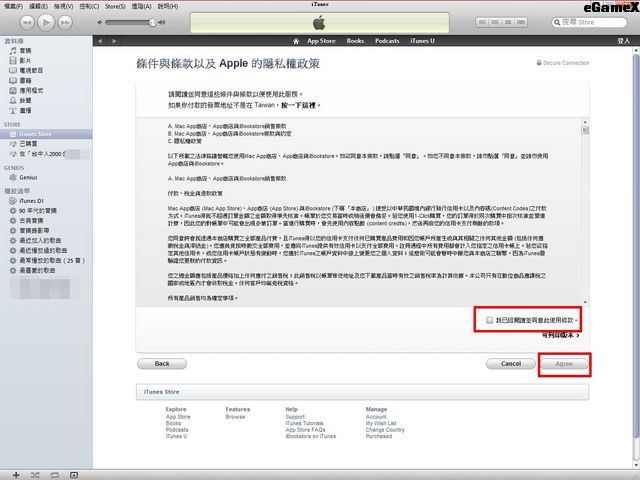Adjust the volume slider knob

[x=152, y=22]
